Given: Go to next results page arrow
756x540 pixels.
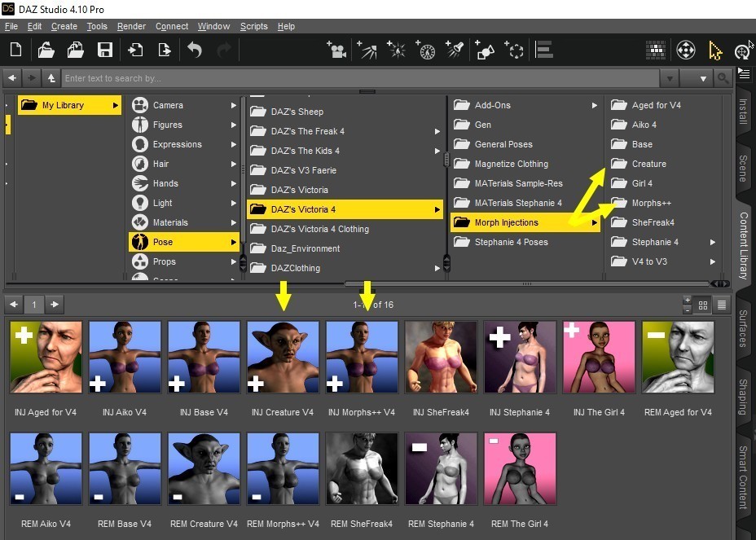Looking at the screenshot, I should (55, 305).
